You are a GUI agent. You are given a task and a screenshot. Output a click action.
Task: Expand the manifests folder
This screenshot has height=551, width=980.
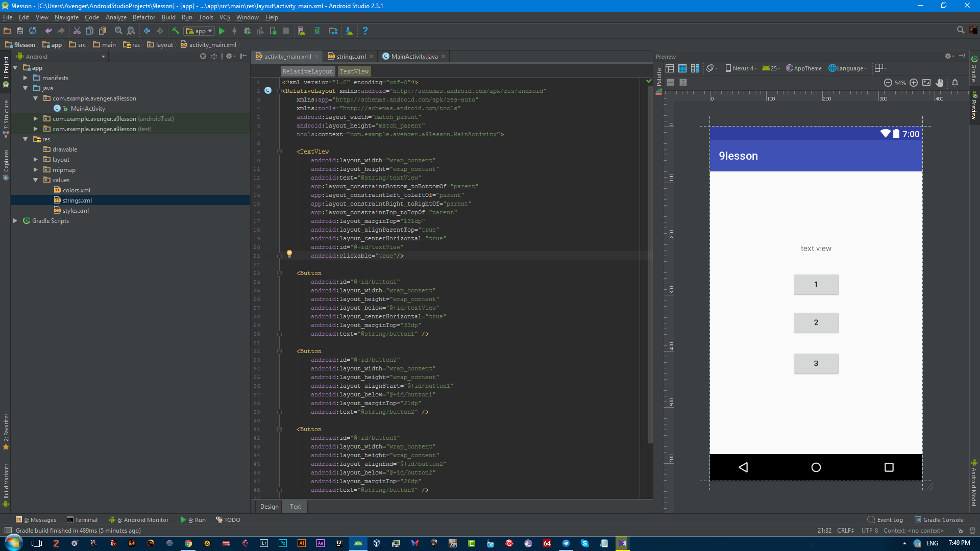[25, 78]
